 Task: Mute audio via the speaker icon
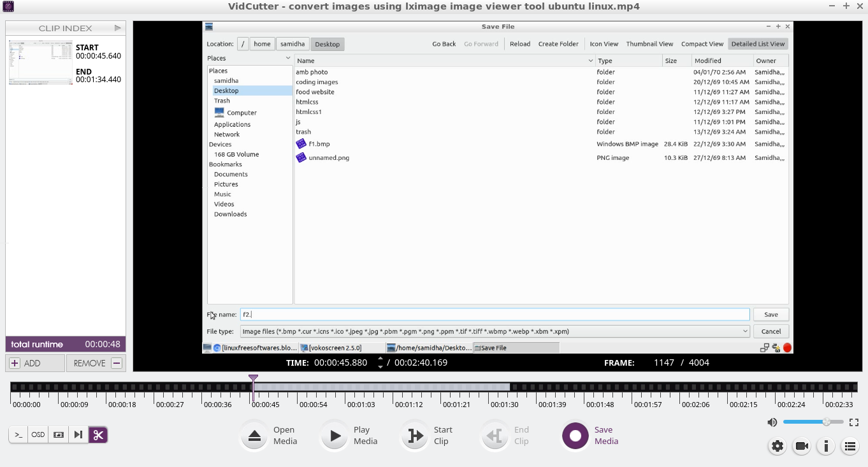(772, 422)
